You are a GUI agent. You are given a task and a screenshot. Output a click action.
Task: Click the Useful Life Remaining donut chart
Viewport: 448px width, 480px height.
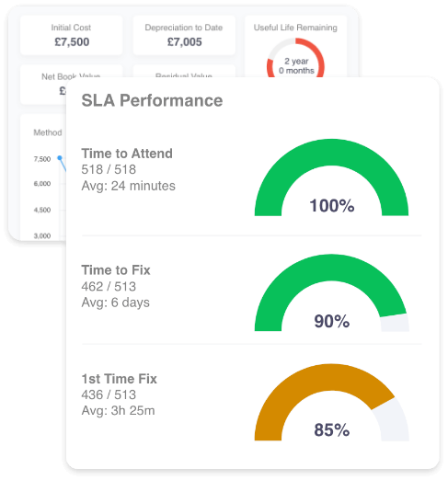coord(295,58)
